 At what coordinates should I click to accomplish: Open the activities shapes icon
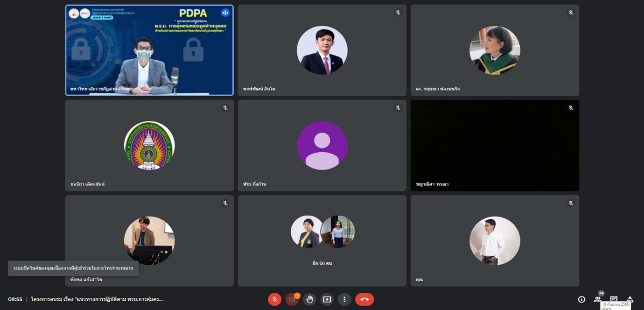click(x=630, y=299)
